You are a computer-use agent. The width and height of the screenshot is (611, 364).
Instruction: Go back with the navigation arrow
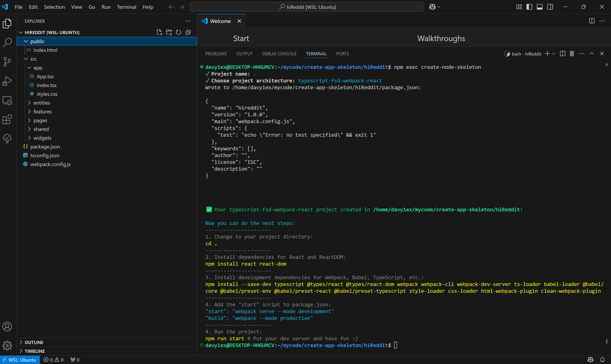pyautogui.click(x=171, y=7)
